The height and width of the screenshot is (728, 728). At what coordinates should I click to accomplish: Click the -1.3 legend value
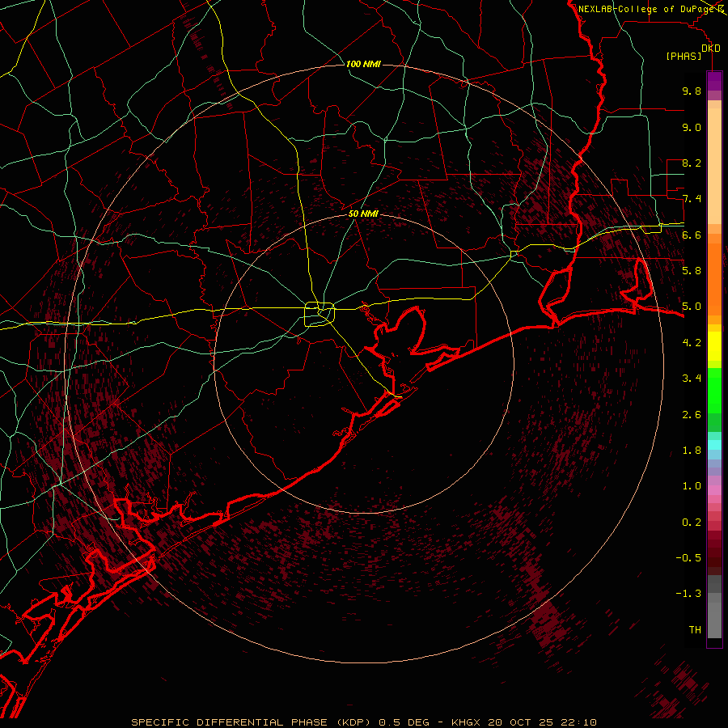coord(688,594)
